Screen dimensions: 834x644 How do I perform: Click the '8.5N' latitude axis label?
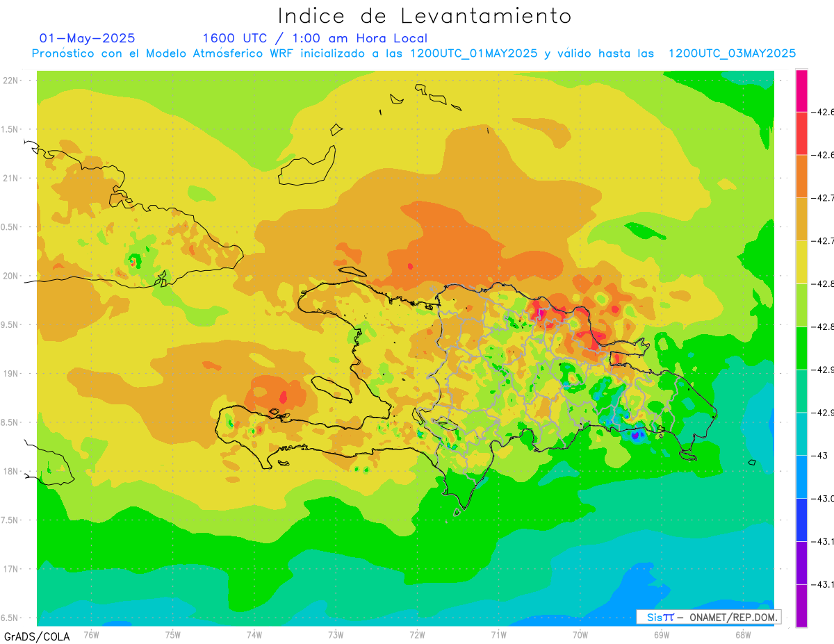[10, 422]
